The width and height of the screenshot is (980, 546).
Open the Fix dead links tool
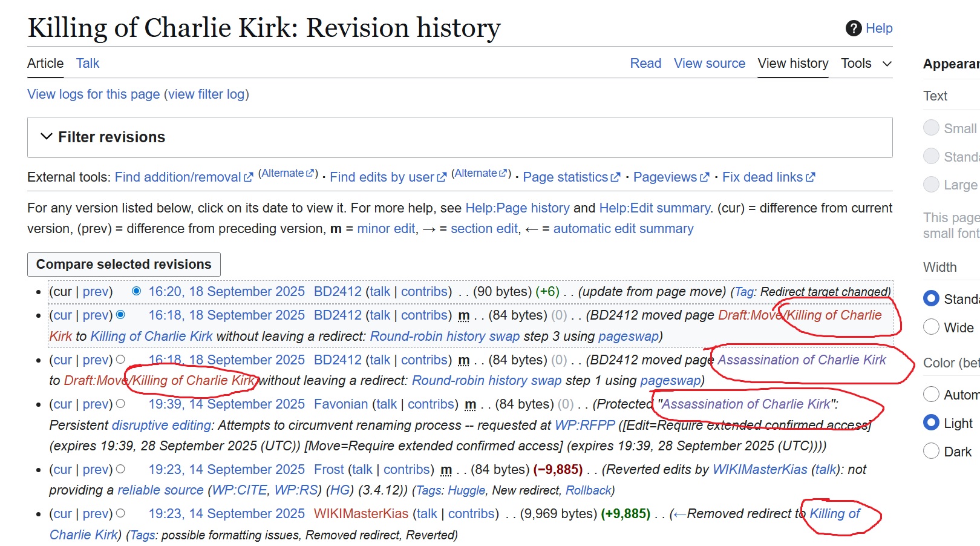[x=763, y=177]
